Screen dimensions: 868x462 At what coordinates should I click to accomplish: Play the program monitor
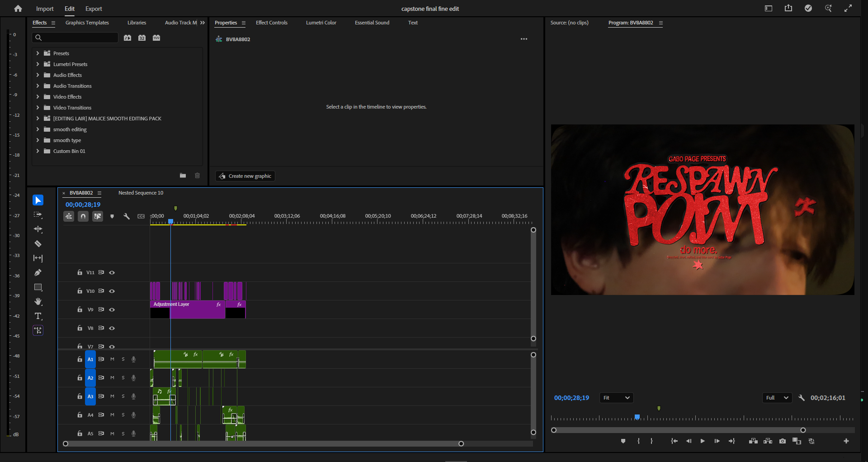[x=703, y=441]
